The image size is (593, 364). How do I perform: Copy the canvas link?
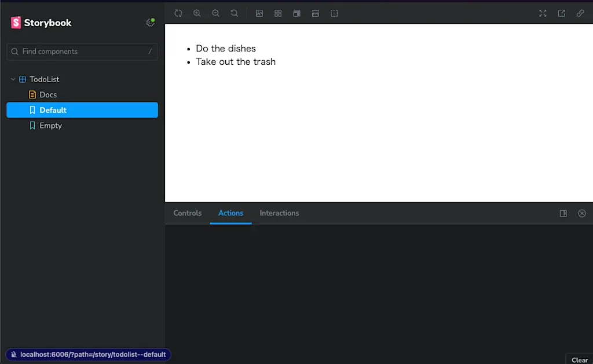(x=580, y=13)
